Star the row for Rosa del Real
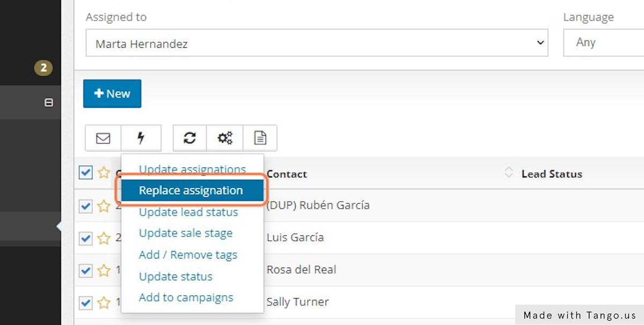The height and width of the screenshot is (325, 644). [104, 270]
